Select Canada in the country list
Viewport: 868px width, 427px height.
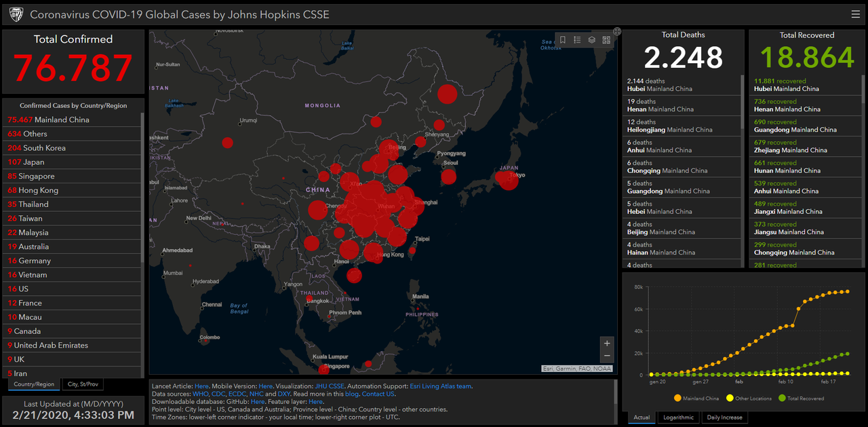pyautogui.click(x=73, y=331)
